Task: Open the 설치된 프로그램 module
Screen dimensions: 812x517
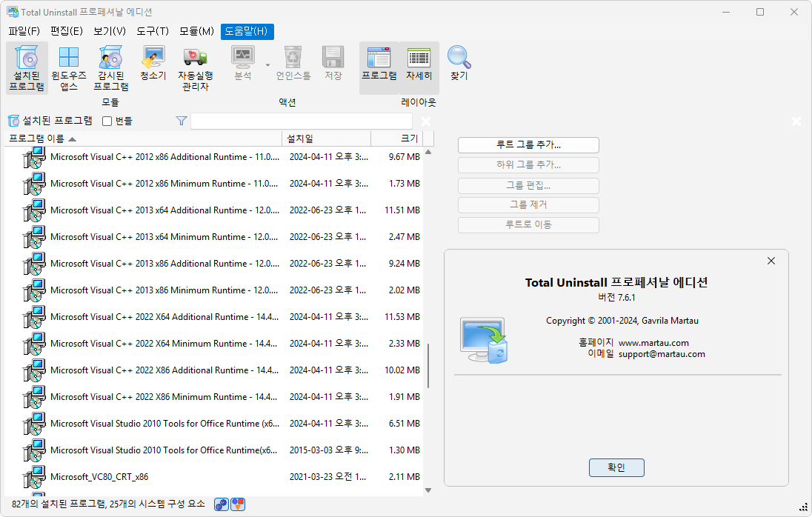Action: click(x=27, y=68)
